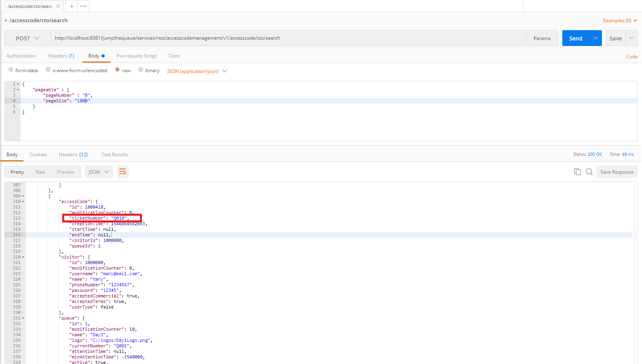Open the Code snippet generator link
Screen dimensions: 642x364
[631, 56]
